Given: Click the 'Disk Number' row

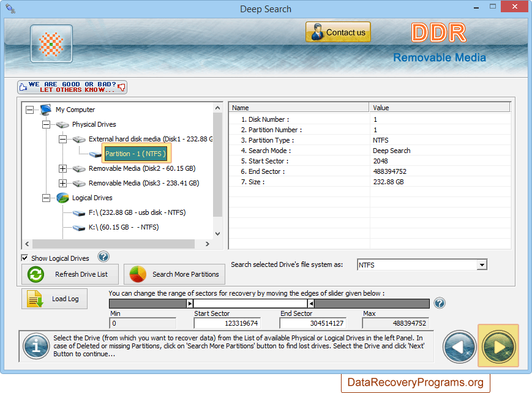Looking at the screenshot, I should point(370,119).
